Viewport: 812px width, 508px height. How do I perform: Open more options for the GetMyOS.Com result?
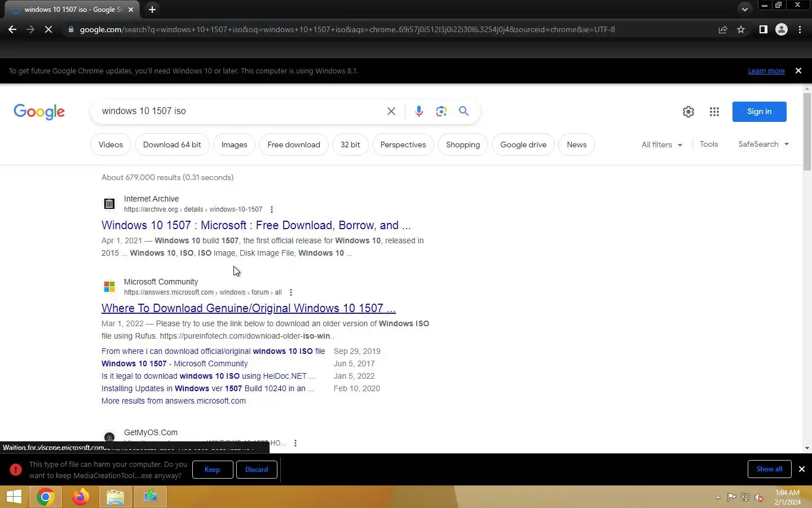pos(295,443)
